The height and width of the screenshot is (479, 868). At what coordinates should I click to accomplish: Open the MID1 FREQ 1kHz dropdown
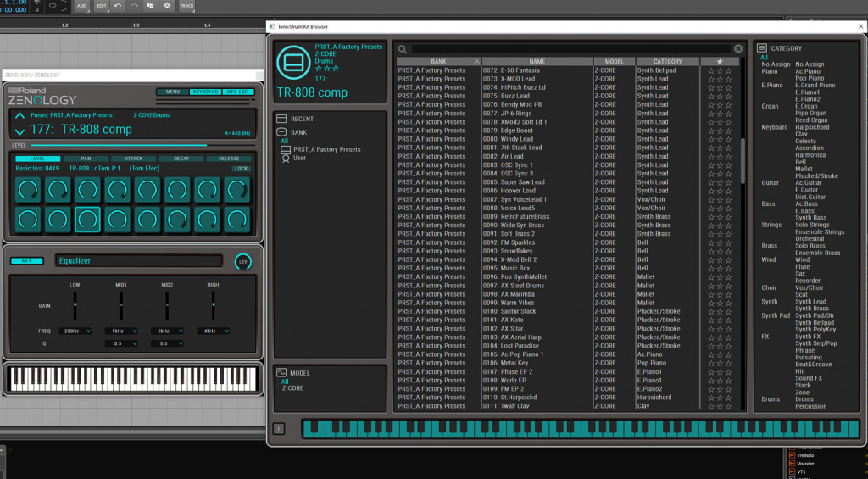(121, 331)
